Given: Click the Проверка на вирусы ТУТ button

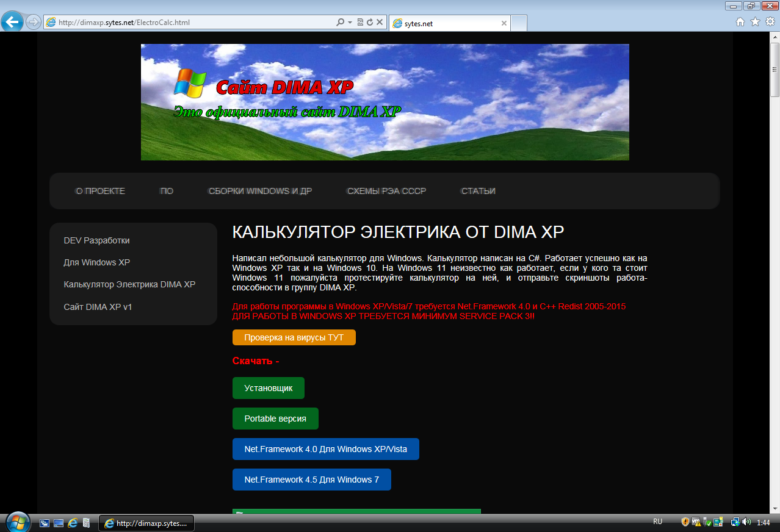Looking at the screenshot, I should click(x=294, y=337).
